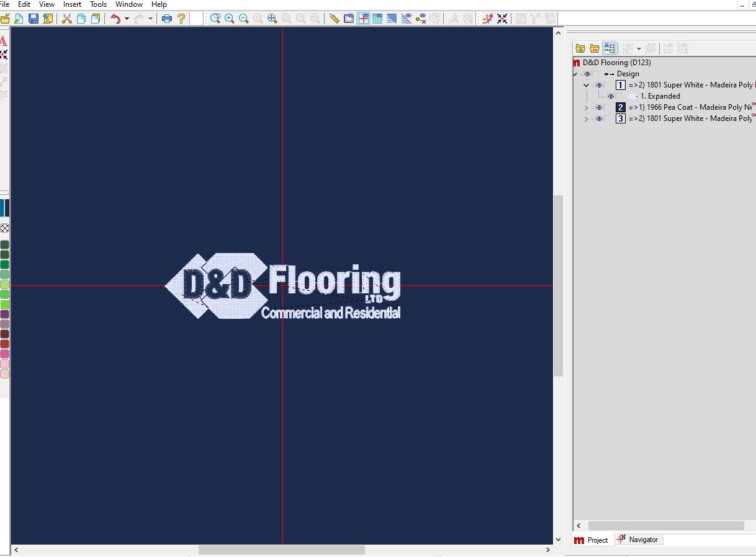The image size is (756, 557).
Task: Select the D&D Flooring (D123) root item
Action: point(616,63)
